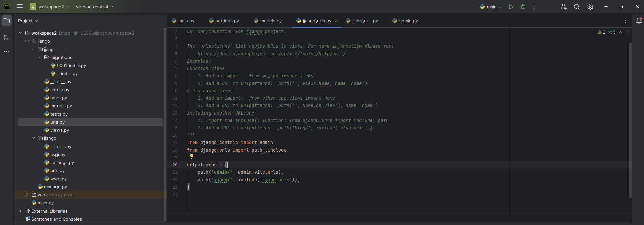Place cursor on 'admin.site.urls' in line 21

(x=258, y=172)
